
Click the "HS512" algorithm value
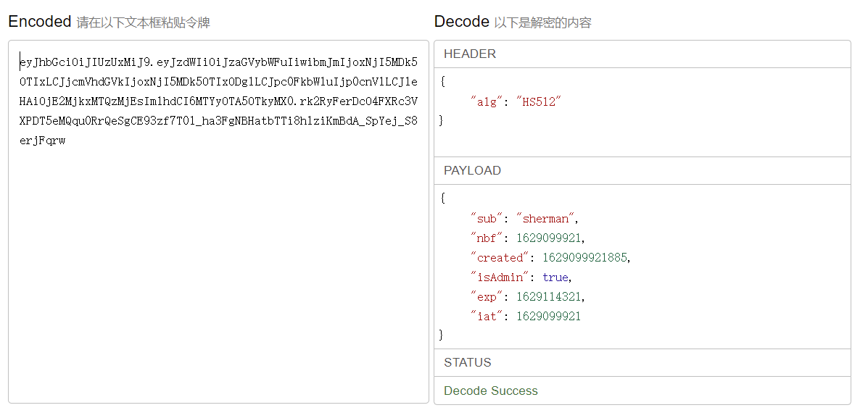(539, 101)
